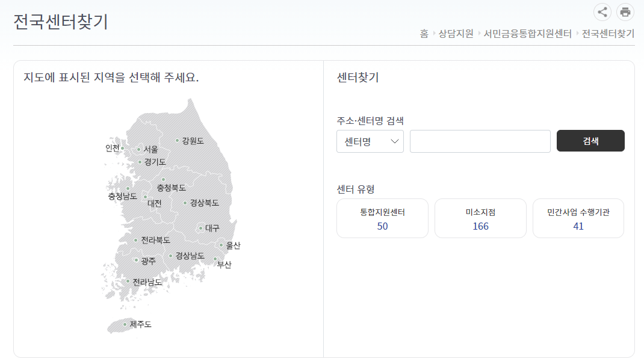Screen dimensions: 644x362
Task: Filter centers by 통합지원센터 type
Action: (382, 218)
